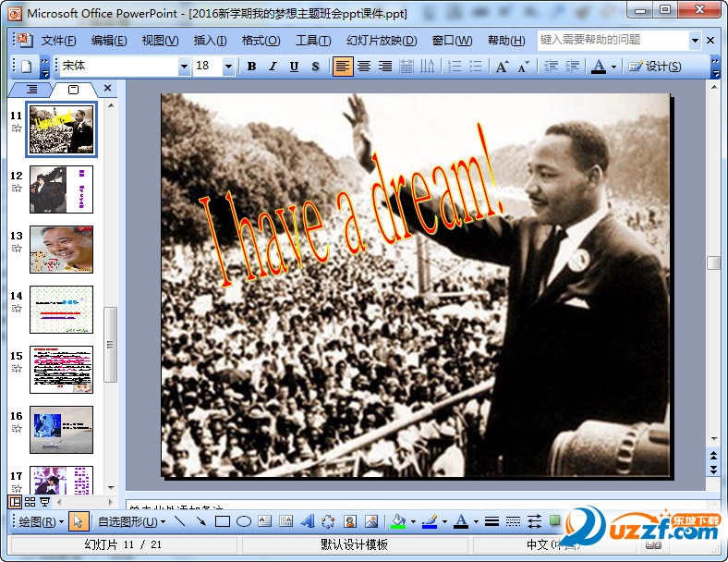Switch to Slide Sorter view icon

click(30, 502)
